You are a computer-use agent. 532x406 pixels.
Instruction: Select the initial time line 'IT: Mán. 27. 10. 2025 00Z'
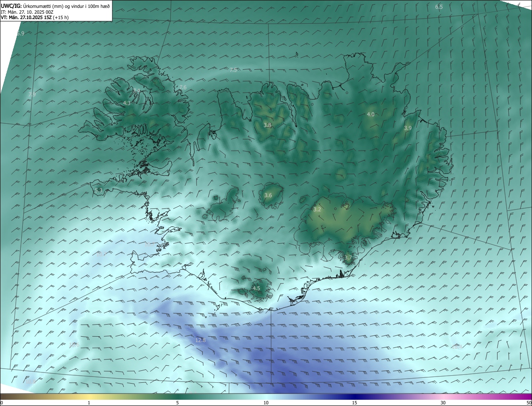(x=27, y=12)
